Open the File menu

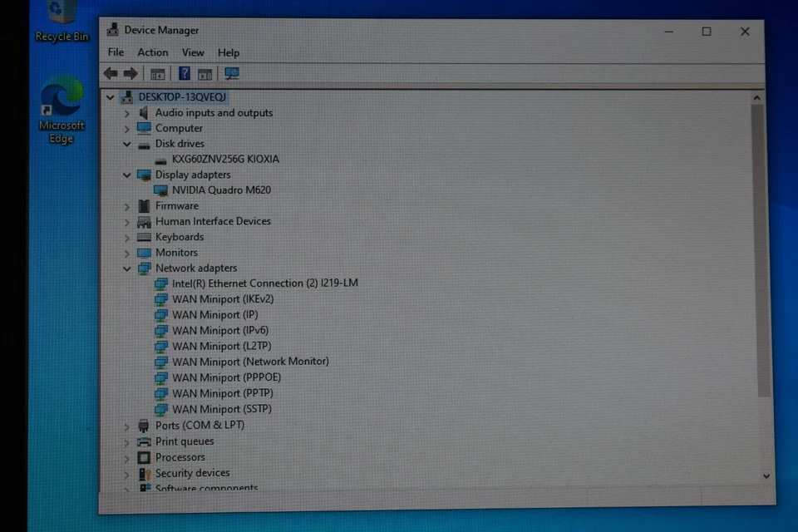click(x=115, y=52)
